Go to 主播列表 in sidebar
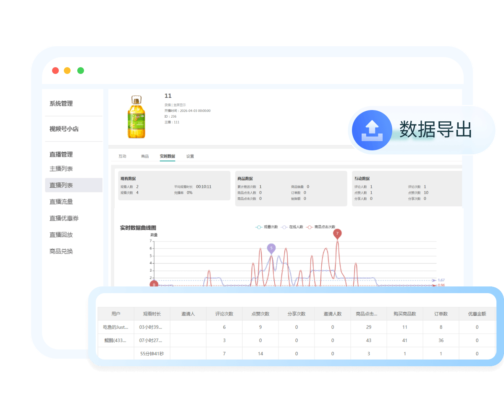The width and height of the screenshot is (504, 420). 61,169
